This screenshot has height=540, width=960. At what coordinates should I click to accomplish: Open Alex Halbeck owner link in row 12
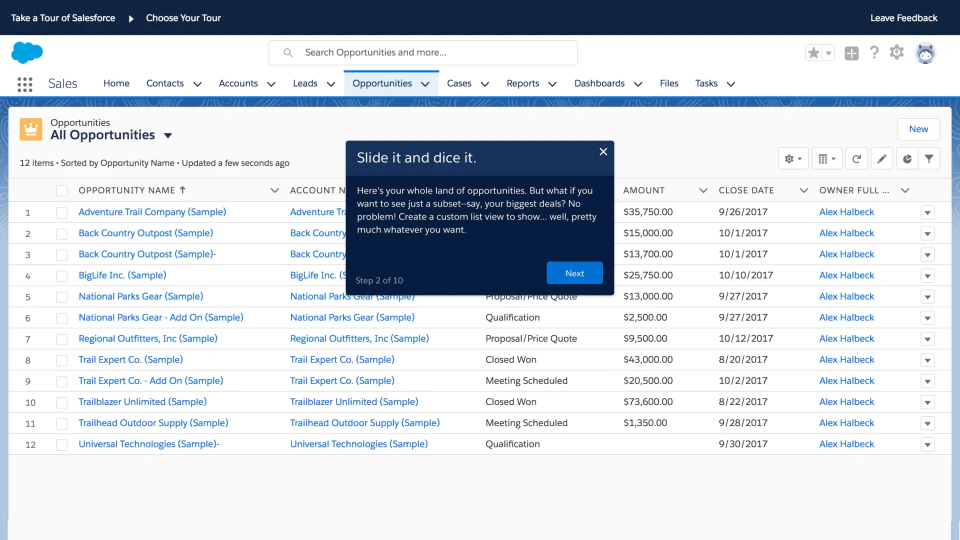[847, 444]
